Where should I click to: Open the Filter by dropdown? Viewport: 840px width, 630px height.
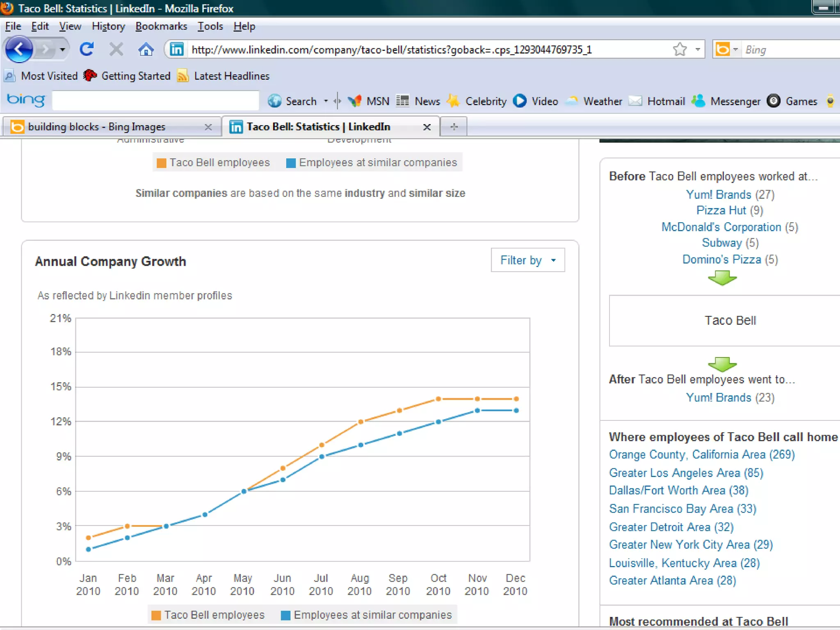(528, 260)
